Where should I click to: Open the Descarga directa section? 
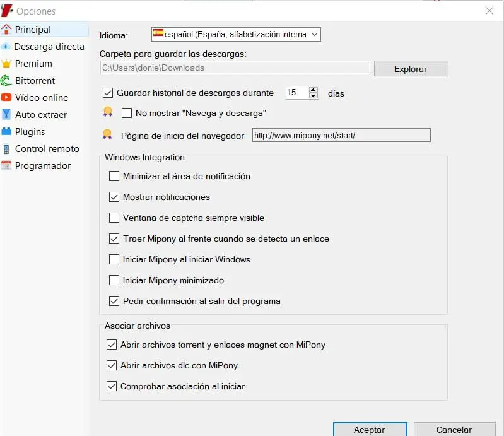click(44, 46)
